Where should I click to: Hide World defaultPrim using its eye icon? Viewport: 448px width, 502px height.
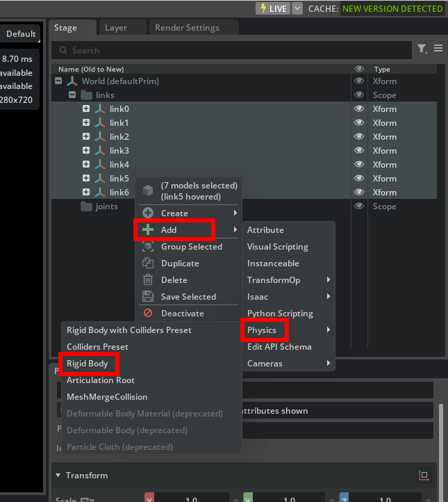point(359,81)
